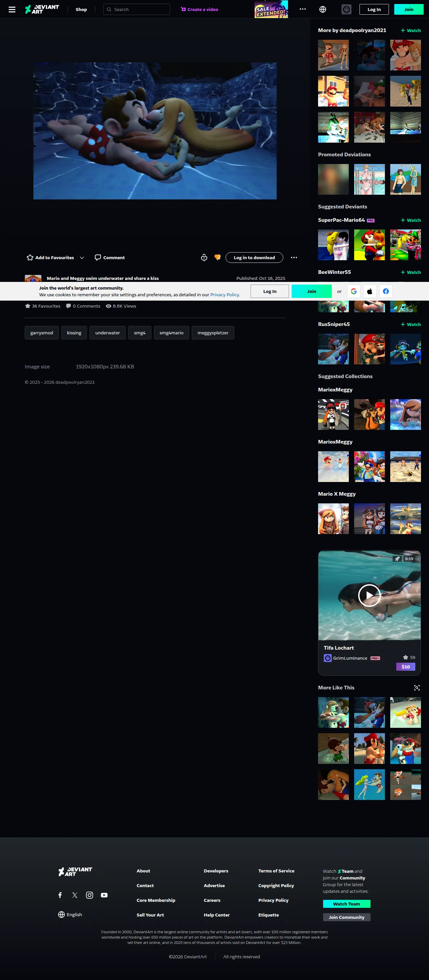Click Join on the cookie banner
Image resolution: width=429 pixels, height=980 pixels.
312,291
